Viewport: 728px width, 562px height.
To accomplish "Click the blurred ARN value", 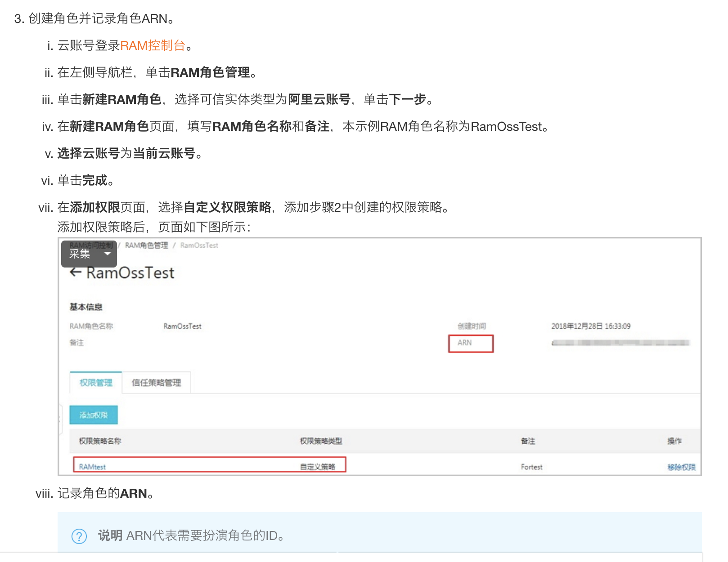I will 620,343.
